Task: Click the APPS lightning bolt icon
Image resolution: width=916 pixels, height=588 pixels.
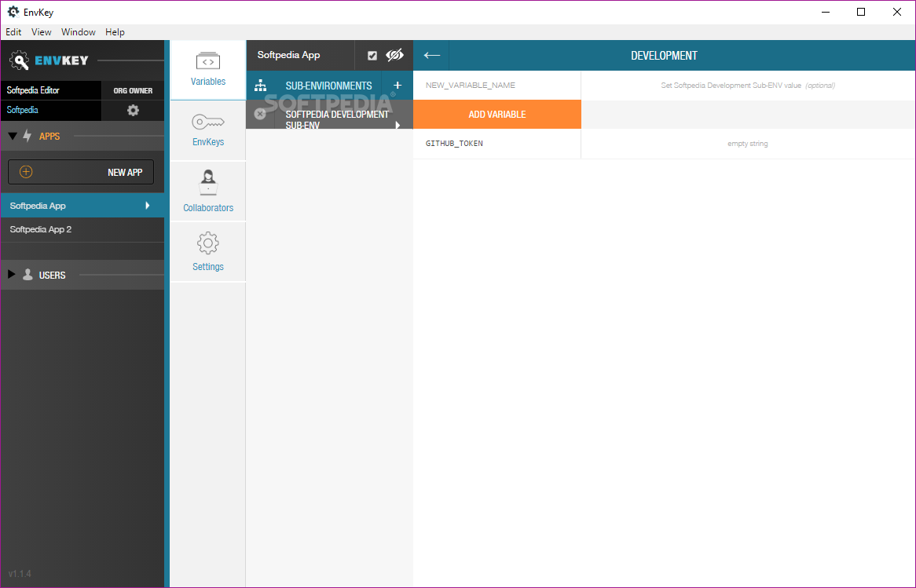Action: point(27,136)
